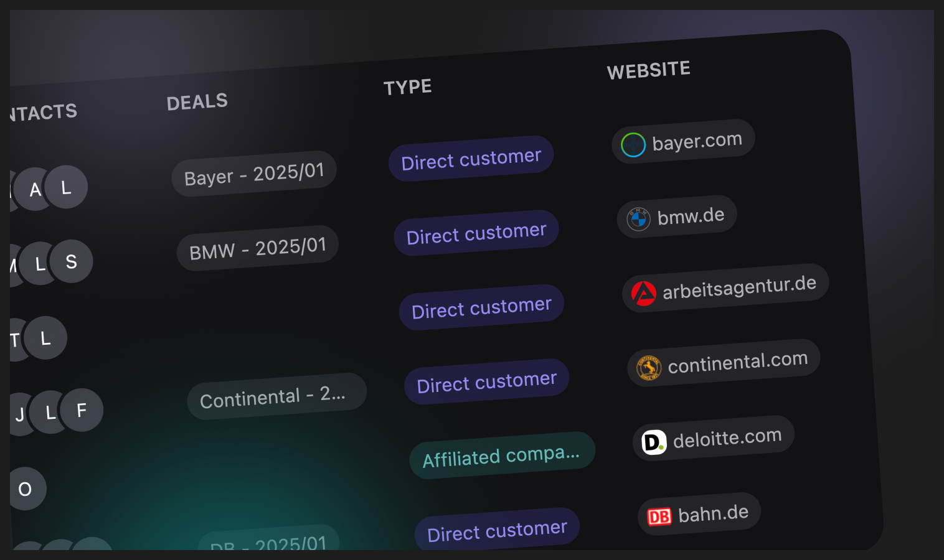
Task: Click the 'S' contact avatar
Action: click(72, 261)
